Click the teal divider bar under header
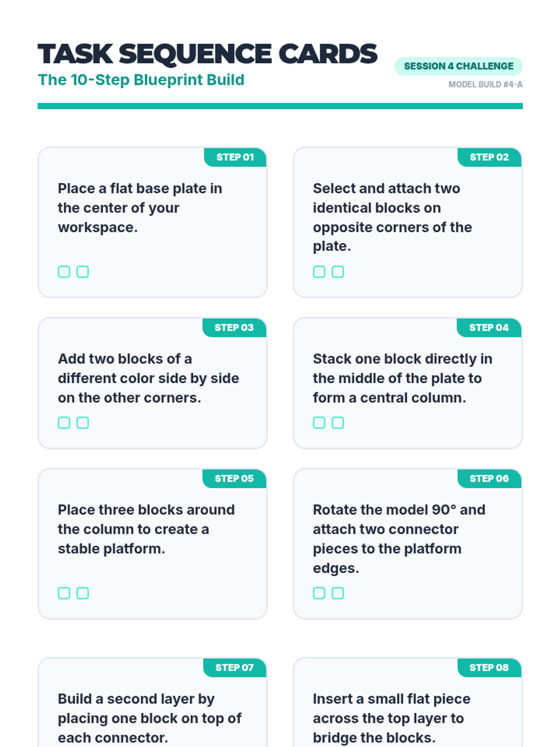 [280, 106]
